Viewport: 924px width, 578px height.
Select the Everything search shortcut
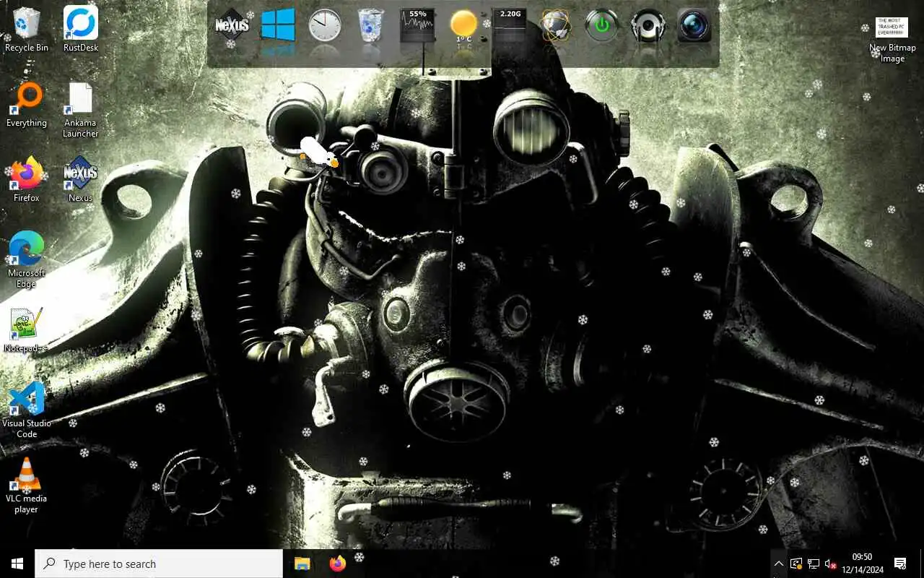(x=27, y=105)
